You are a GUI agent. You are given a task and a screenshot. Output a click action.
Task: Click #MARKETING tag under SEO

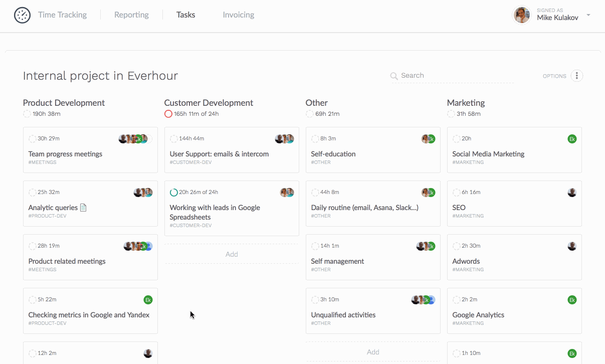(468, 216)
